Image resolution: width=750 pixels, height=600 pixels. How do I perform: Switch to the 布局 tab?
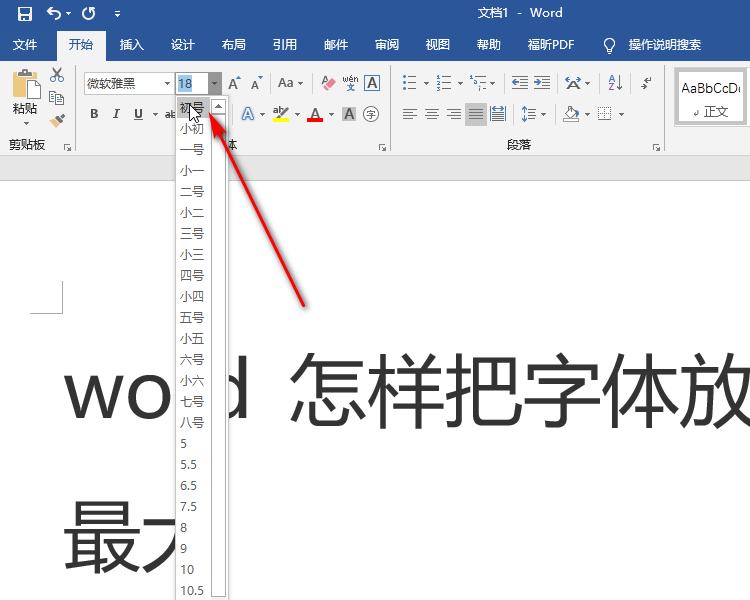pyautogui.click(x=233, y=45)
